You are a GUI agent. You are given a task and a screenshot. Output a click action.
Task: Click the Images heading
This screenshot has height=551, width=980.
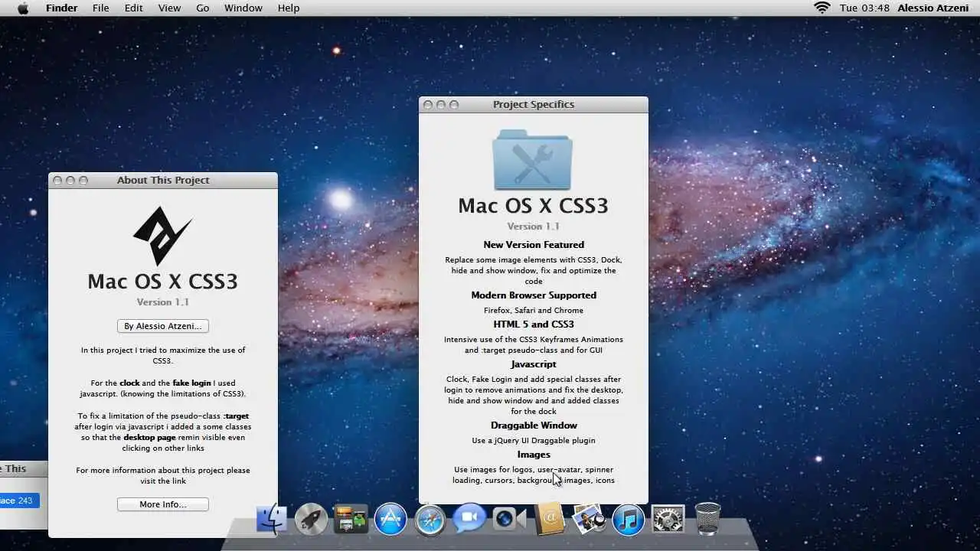pyautogui.click(x=534, y=455)
